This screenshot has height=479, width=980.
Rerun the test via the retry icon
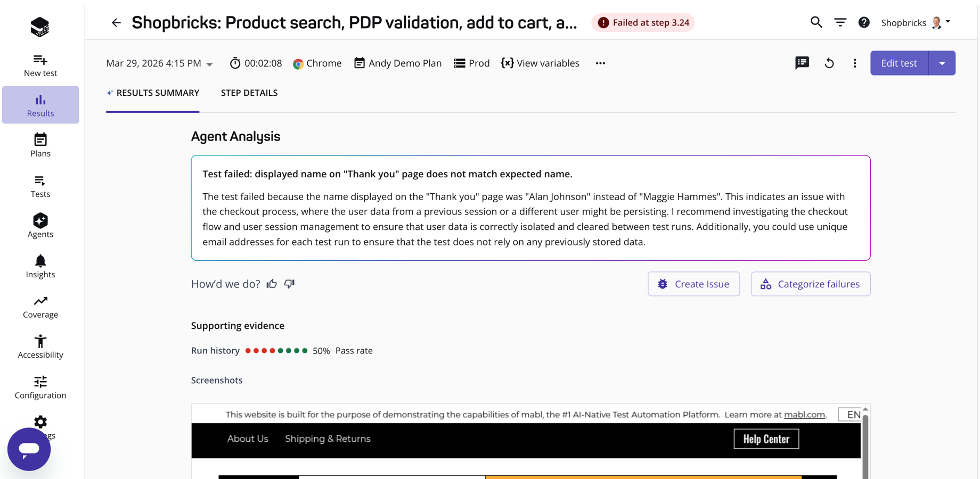(829, 63)
